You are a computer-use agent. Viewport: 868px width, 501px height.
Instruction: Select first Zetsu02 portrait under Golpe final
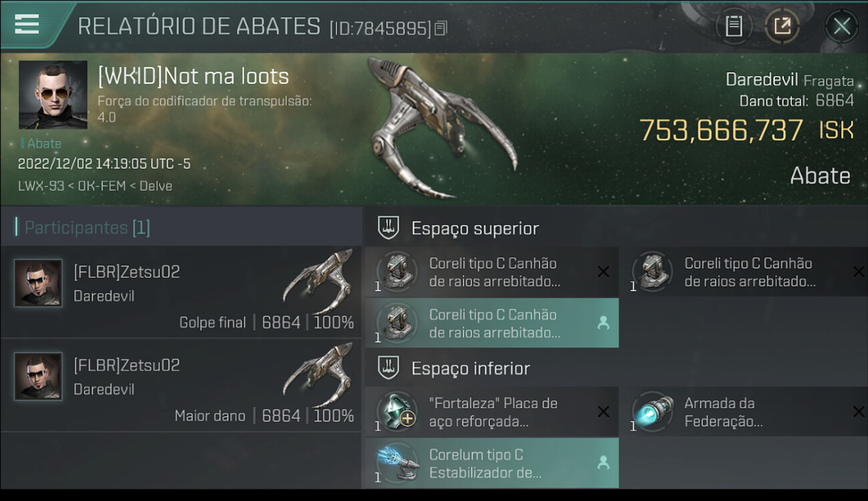(38, 283)
